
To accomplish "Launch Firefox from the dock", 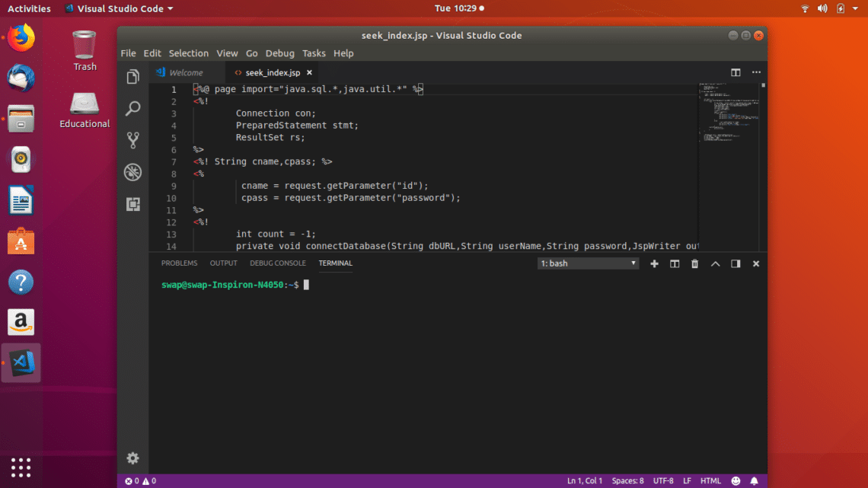I will [21, 38].
